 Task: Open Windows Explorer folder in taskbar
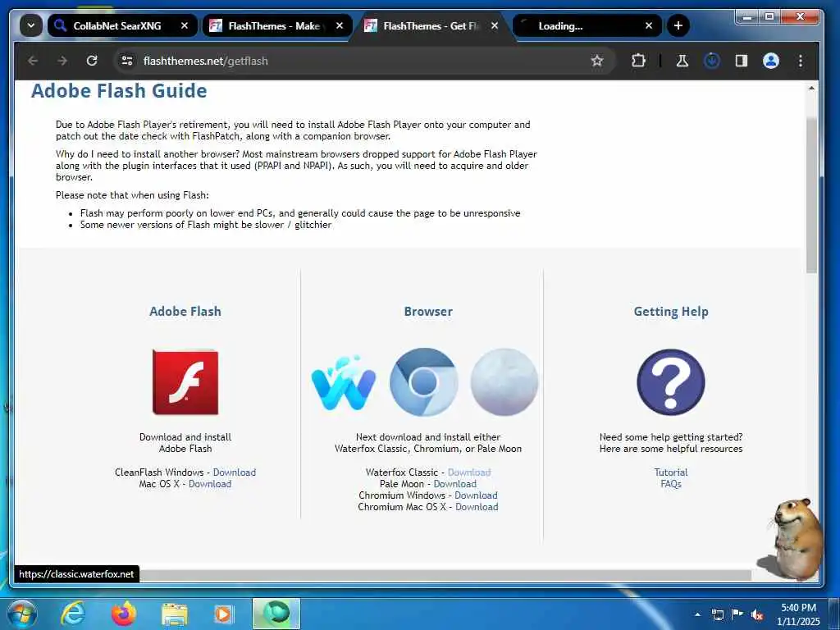[175, 614]
